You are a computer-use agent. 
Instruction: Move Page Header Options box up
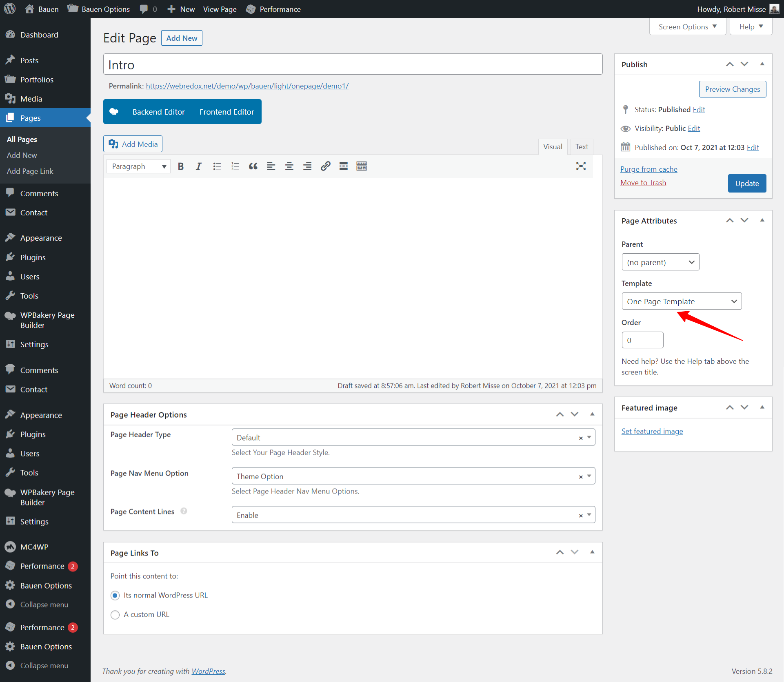tap(560, 414)
